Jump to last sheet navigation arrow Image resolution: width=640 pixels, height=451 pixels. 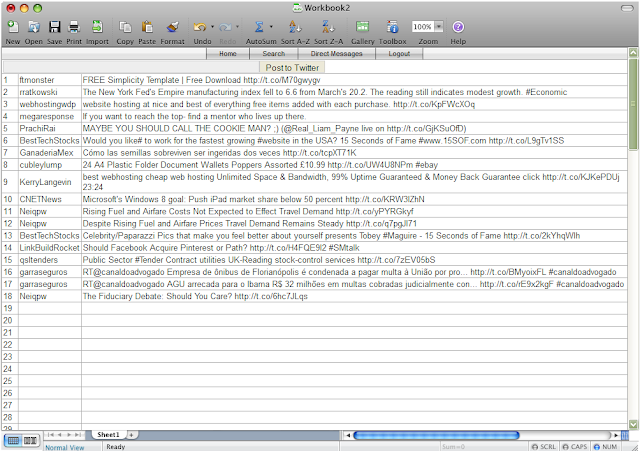tap(78, 435)
